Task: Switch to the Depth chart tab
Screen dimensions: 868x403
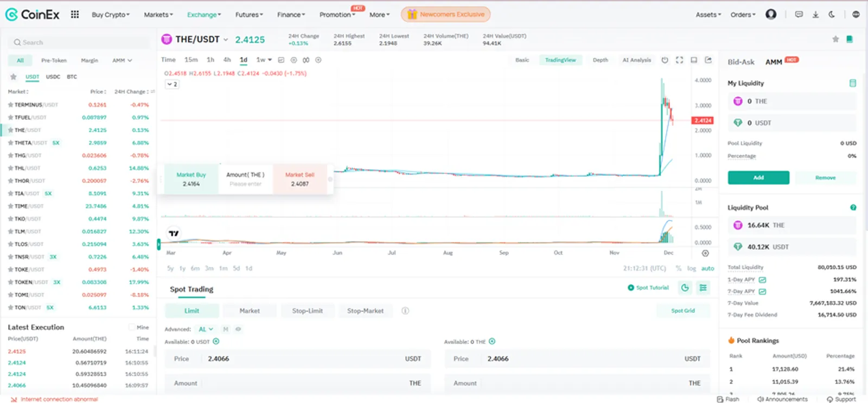Action: point(600,60)
